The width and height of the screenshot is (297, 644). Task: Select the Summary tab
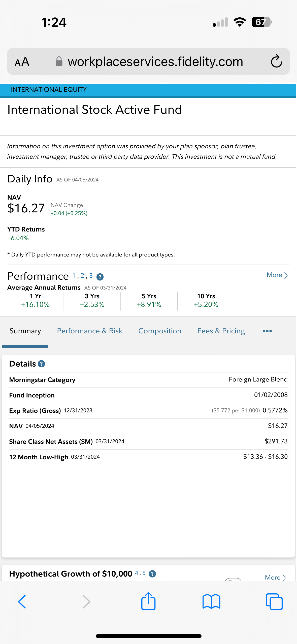point(25,331)
